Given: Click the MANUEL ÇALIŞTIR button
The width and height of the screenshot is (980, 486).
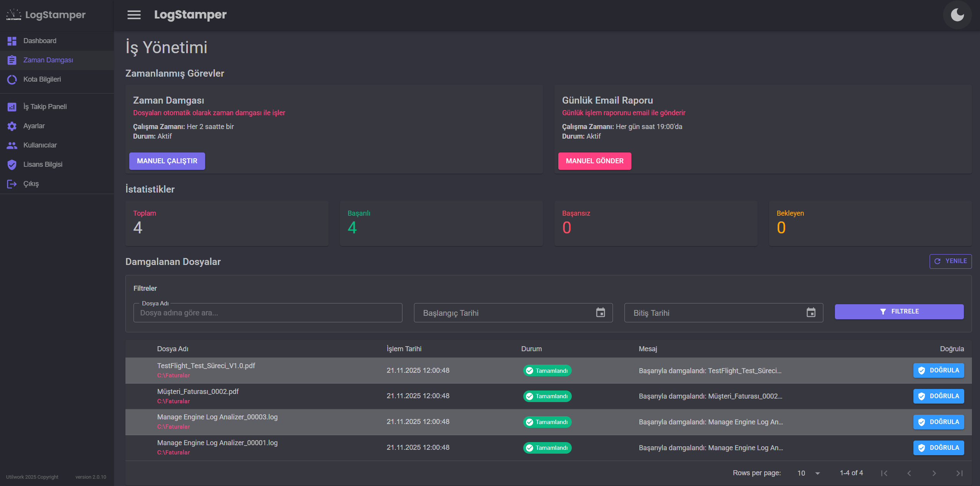Looking at the screenshot, I should click(x=167, y=161).
